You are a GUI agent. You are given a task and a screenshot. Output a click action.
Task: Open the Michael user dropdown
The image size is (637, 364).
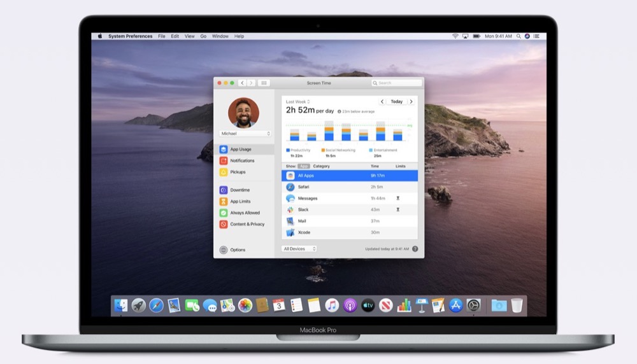[x=245, y=134]
